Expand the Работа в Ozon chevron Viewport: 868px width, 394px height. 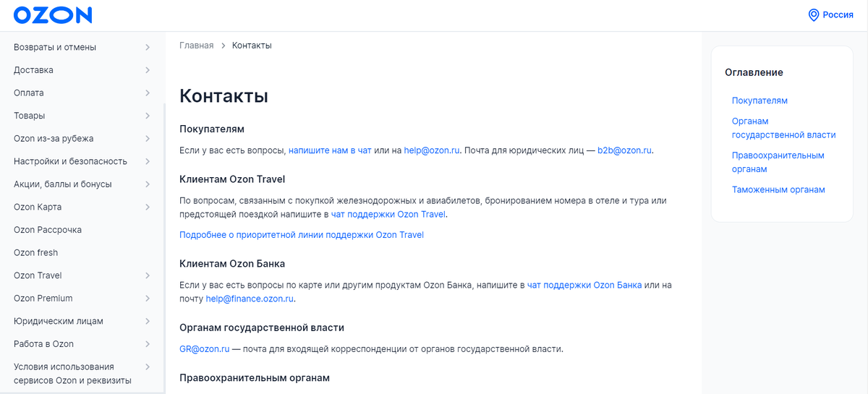coord(148,344)
